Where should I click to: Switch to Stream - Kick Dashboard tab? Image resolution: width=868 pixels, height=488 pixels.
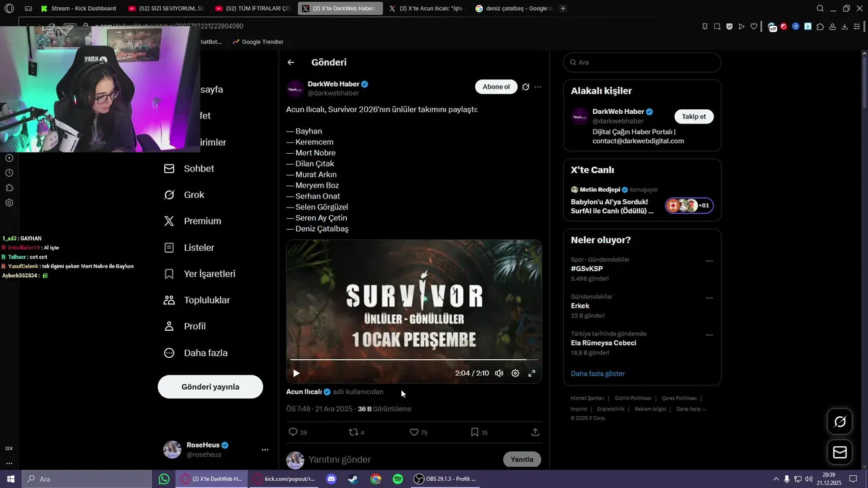pos(79,8)
